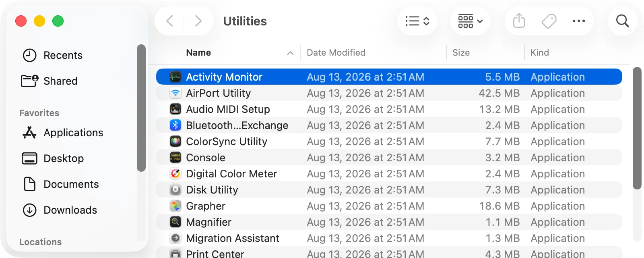Click the Locations section heading
Viewport: 644px width, 258px height.
[x=41, y=242]
